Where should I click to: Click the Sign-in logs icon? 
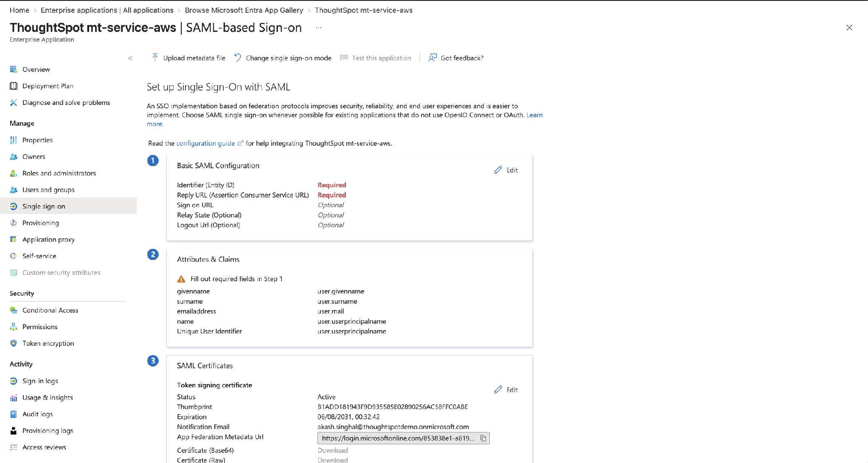(14, 381)
